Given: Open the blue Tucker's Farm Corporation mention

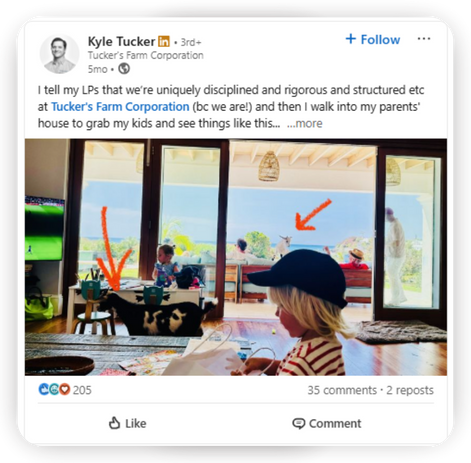Looking at the screenshot, I should (120, 107).
